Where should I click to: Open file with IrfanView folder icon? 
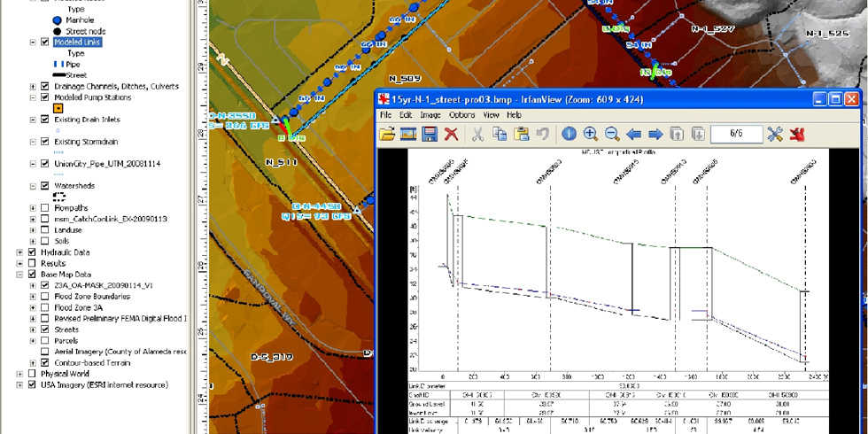(x=387, y=134)
